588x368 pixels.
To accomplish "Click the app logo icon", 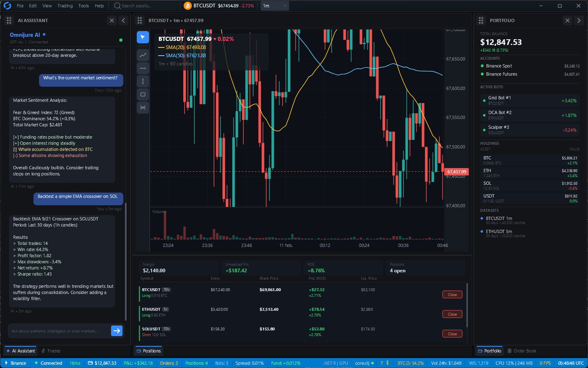I will 7,6.
